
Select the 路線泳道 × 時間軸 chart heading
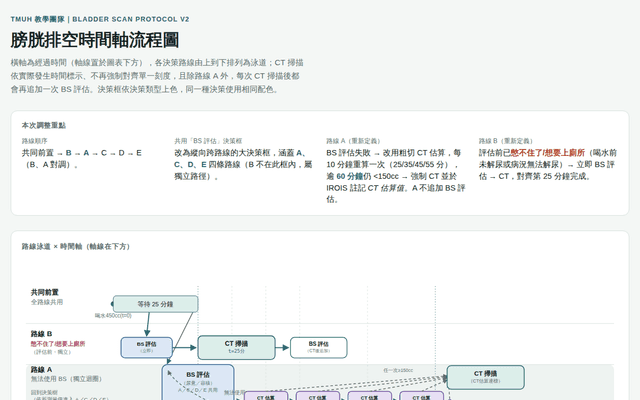coord(76,247)
